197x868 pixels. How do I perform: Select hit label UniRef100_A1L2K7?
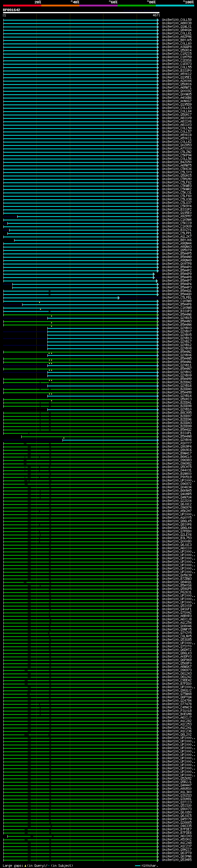pyautogui.click(x=177, y=237)
